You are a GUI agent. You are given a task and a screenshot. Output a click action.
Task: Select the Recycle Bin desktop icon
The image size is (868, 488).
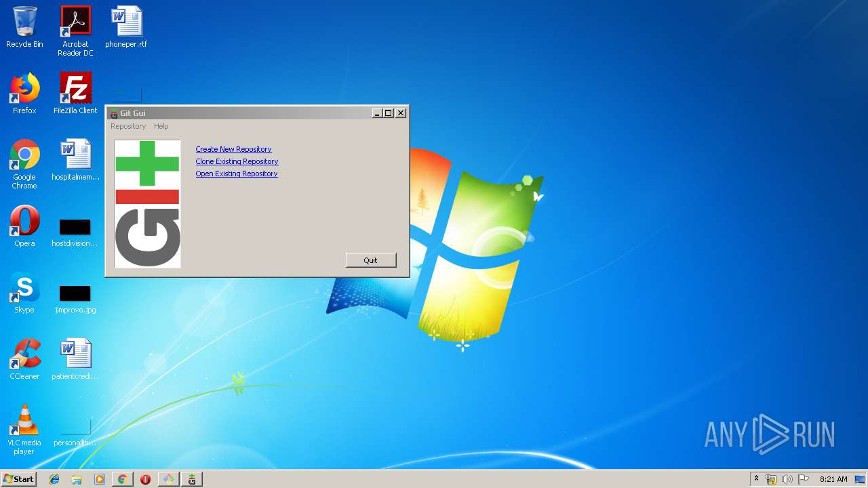(24, 27)
